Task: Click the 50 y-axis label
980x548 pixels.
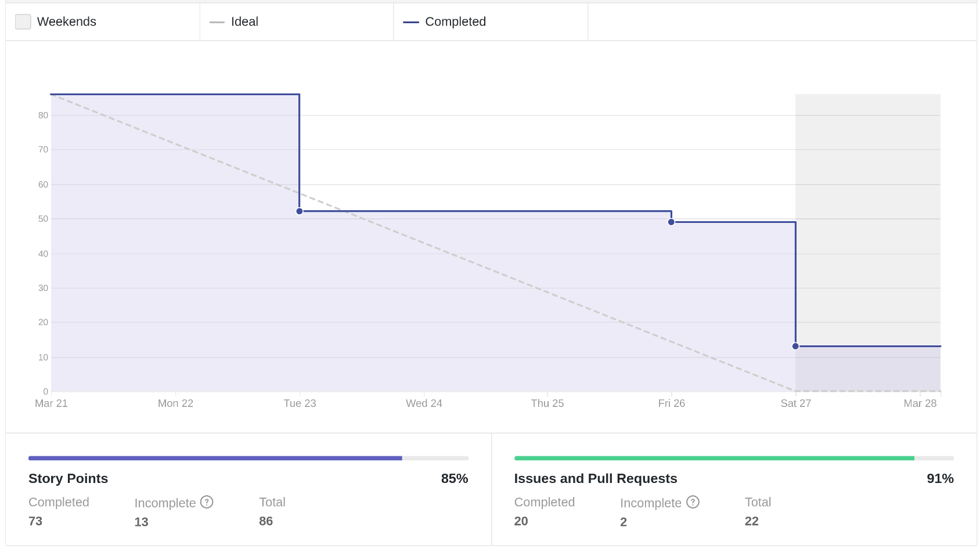Action: (x=43, y=219)
